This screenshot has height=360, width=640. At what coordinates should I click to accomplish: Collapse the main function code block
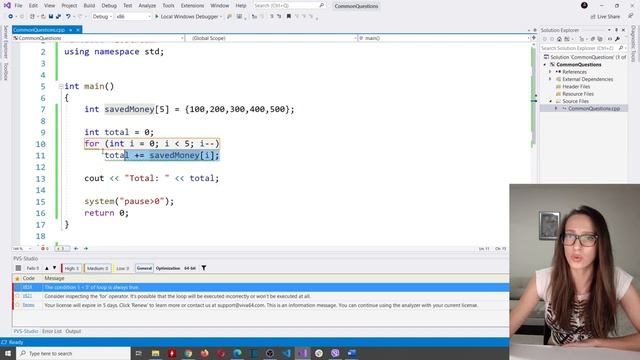[60, 87]
